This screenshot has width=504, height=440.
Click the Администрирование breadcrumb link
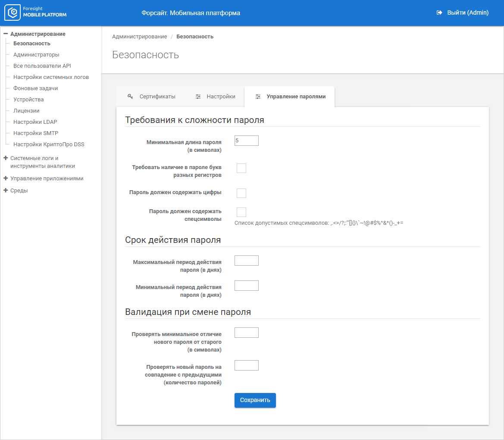pos(139,37)
